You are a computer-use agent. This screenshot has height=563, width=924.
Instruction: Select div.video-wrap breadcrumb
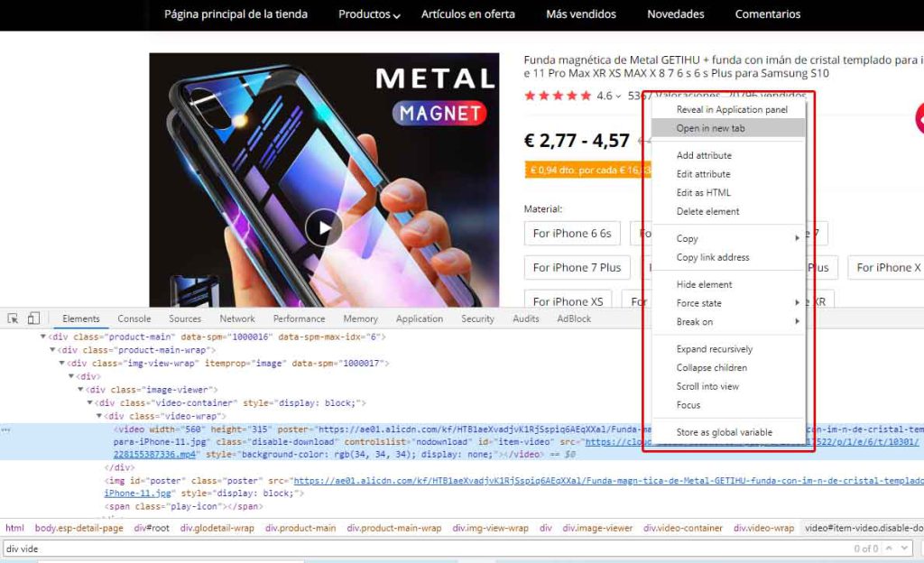[763, 528]
